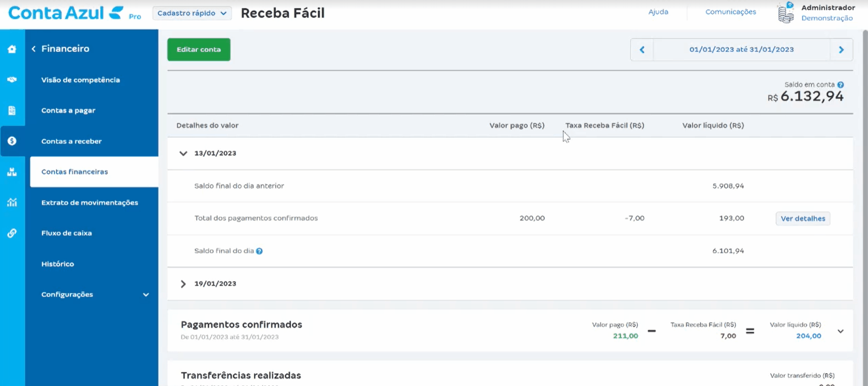Click the Ver detalhes button

[803, 218]
